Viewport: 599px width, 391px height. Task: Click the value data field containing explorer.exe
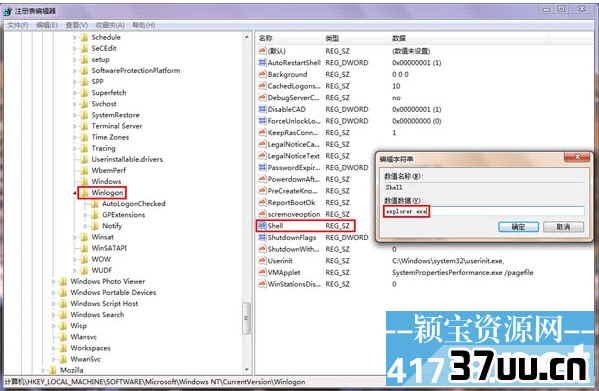click(x=484, y=211)
